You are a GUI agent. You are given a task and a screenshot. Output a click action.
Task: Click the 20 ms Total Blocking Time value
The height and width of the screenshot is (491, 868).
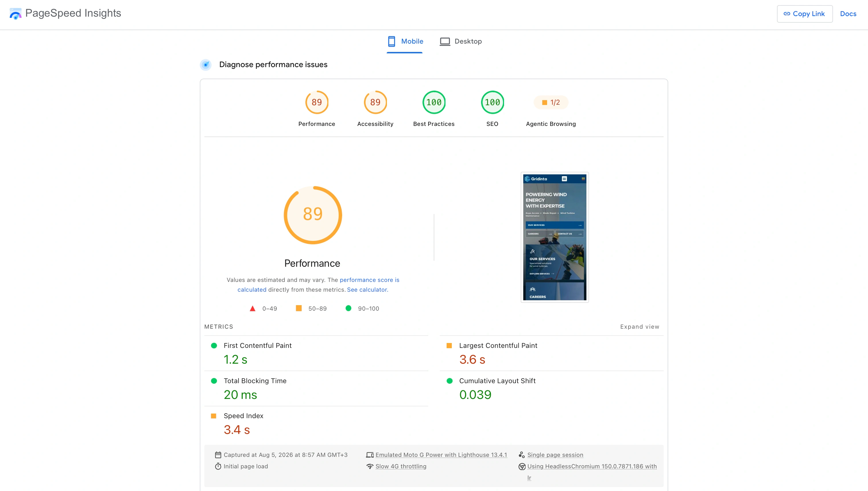pos(240,395)
